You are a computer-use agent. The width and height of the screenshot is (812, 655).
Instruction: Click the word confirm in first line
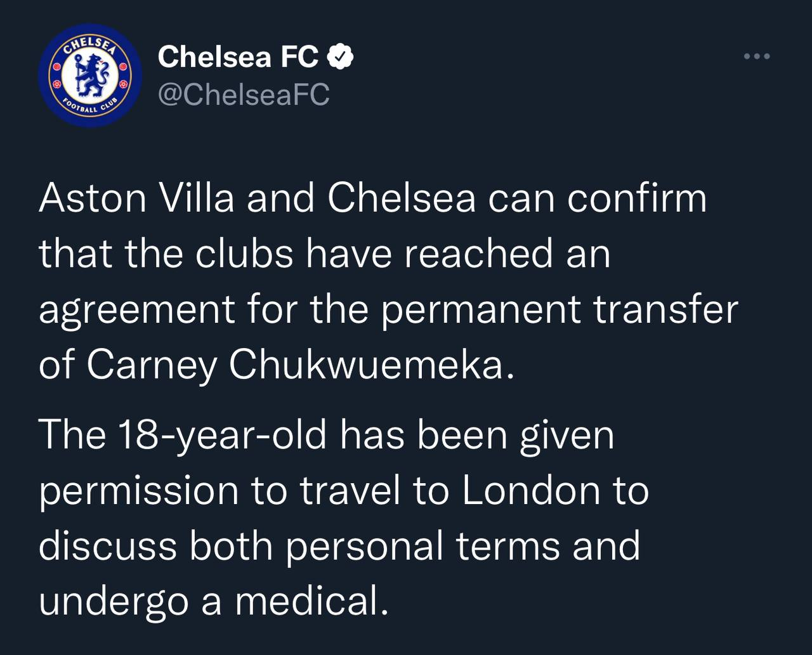point(636,198)
